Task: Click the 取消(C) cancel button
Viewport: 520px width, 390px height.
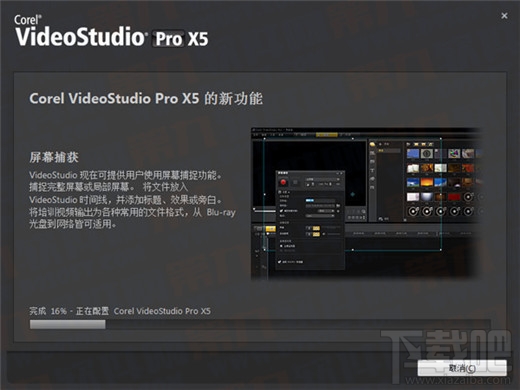Action: (462, 368)
